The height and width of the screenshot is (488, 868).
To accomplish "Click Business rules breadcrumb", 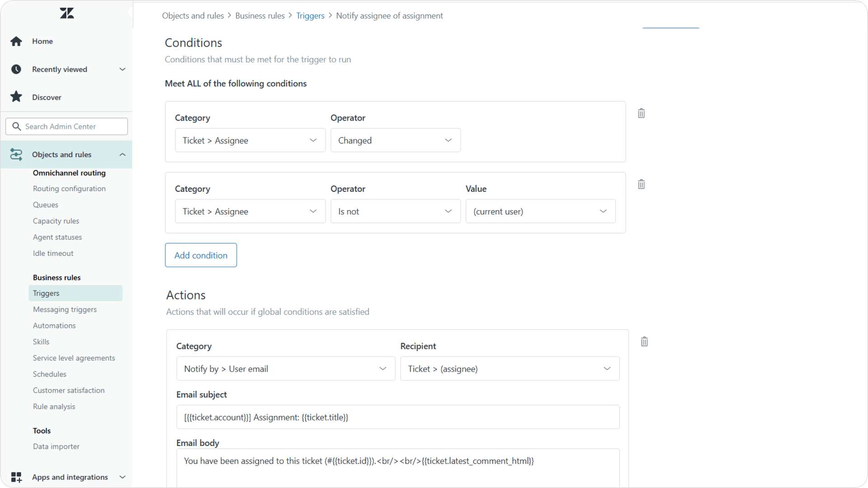I will (x=260, y=16).
